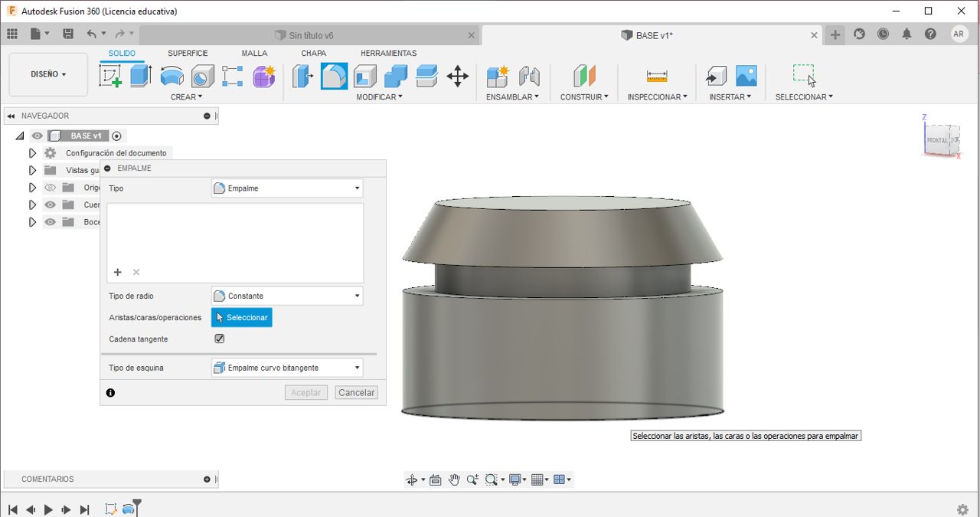
Task: Toggle visibility eye of Origen folder
Action: tap(51, 188)
